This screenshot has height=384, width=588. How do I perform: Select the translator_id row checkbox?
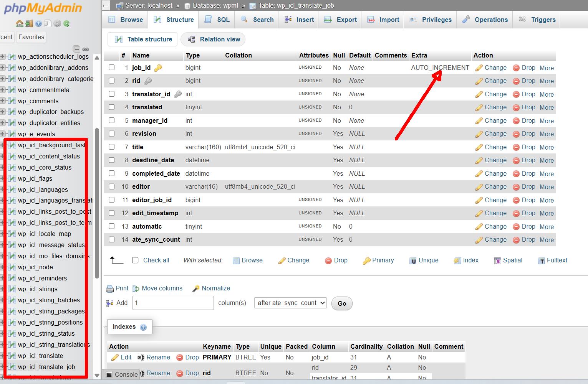click(x=112, y=94)
